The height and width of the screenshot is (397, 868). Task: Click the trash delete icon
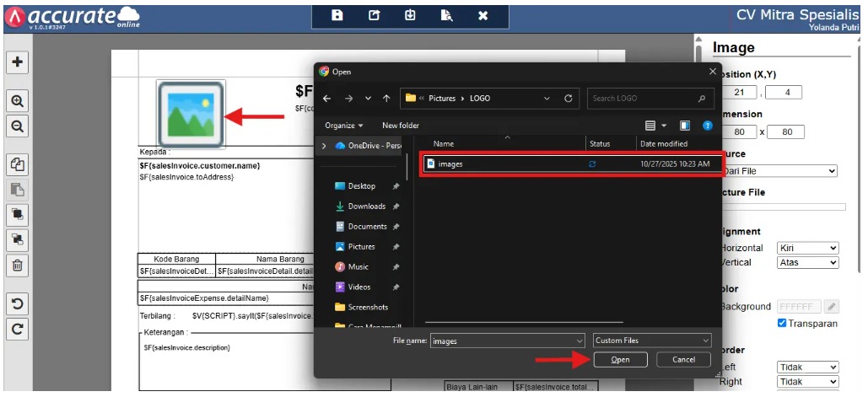[17, 266]
